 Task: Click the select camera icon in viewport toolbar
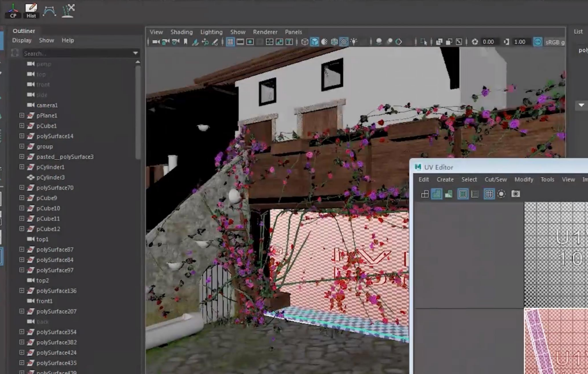tap(156, 42)
